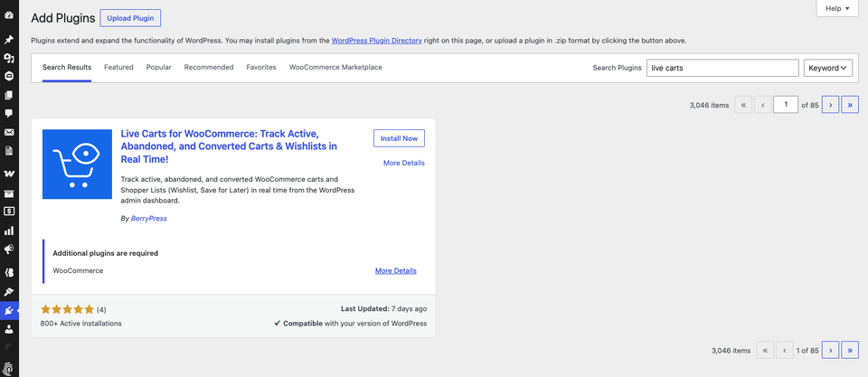Click Install Now for Live Carts
The image size is (868, 377).
[399, 138]
